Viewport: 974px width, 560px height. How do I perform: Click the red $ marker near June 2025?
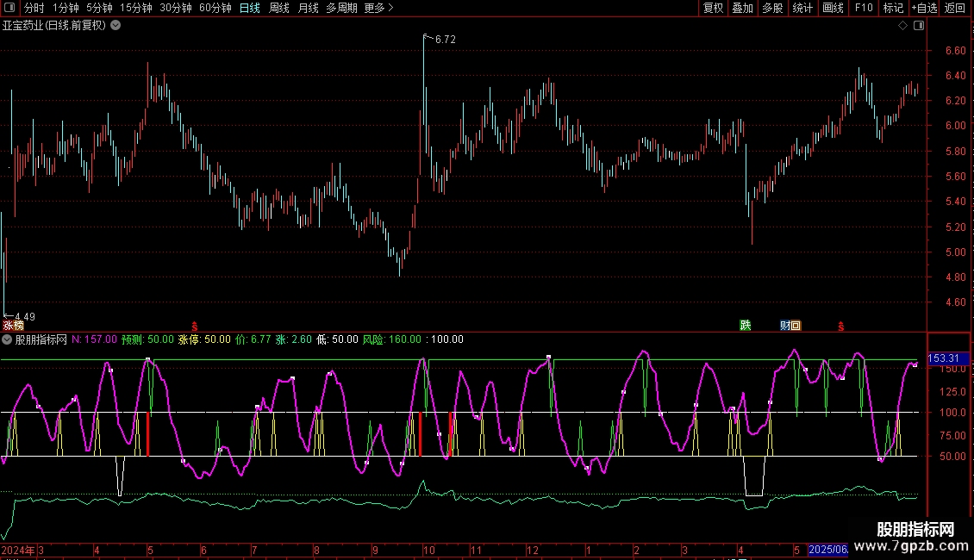(x=841, y=327)
